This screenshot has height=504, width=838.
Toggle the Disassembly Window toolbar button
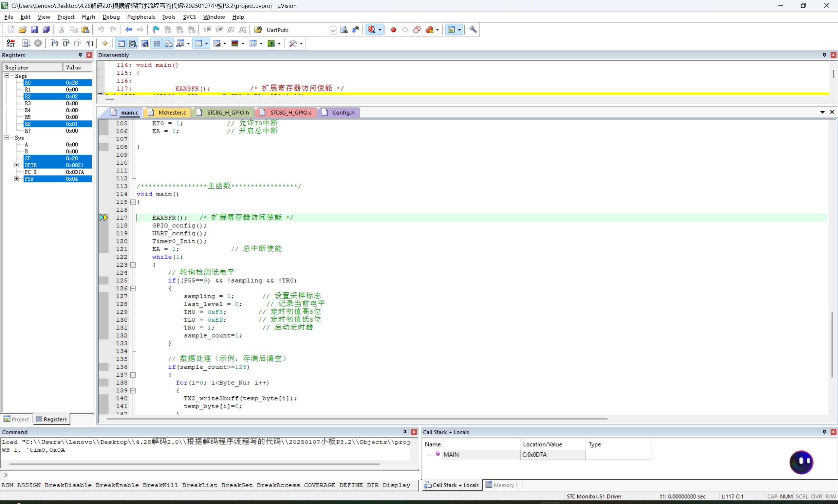coord(133,43)
